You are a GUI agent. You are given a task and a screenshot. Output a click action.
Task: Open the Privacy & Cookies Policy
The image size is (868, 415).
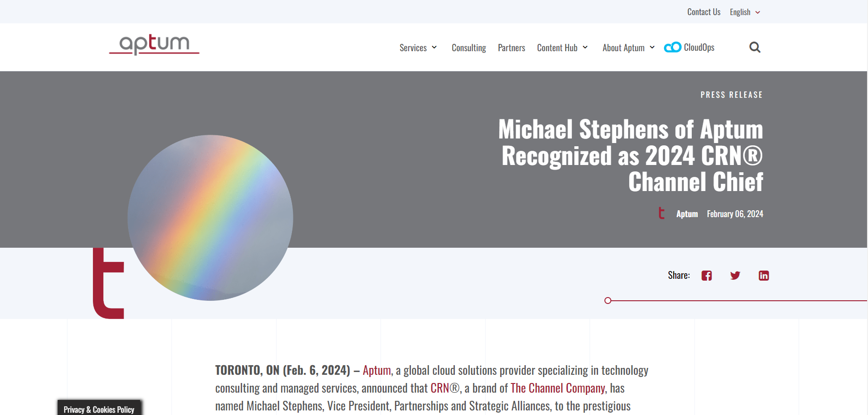(x=99, y=409)
